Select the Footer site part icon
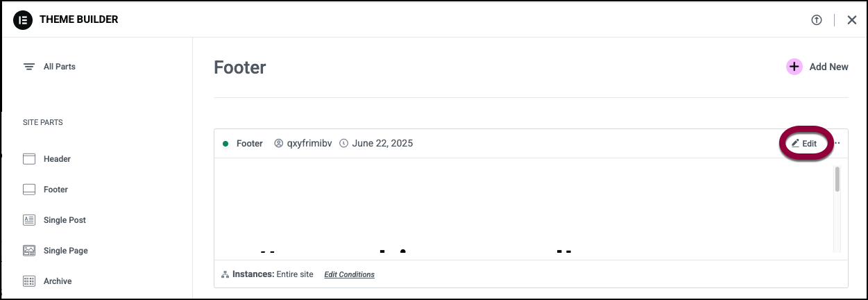868x300 pixels. pyautogui.click(x=29, y=190)
